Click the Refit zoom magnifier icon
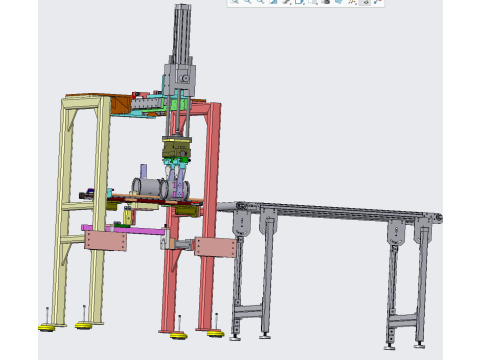The image size is (480, 360). 235,2
